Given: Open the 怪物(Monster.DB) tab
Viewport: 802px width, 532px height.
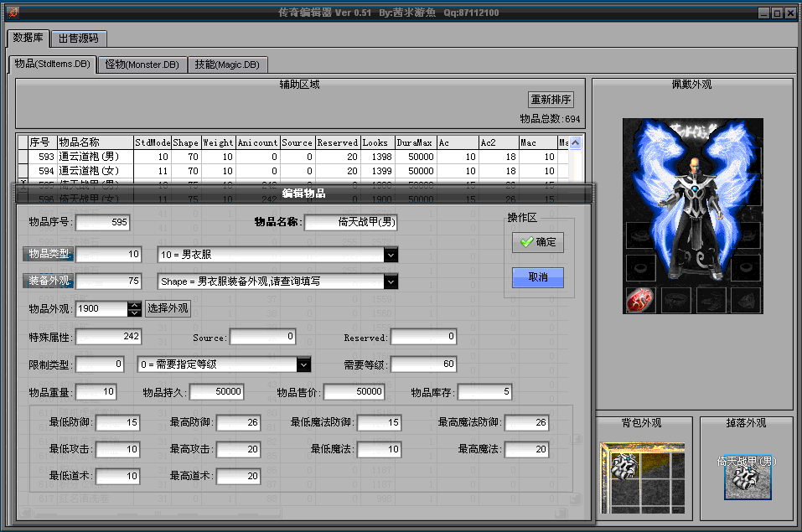Looking at the screenshot, I should tap(142, 65).
